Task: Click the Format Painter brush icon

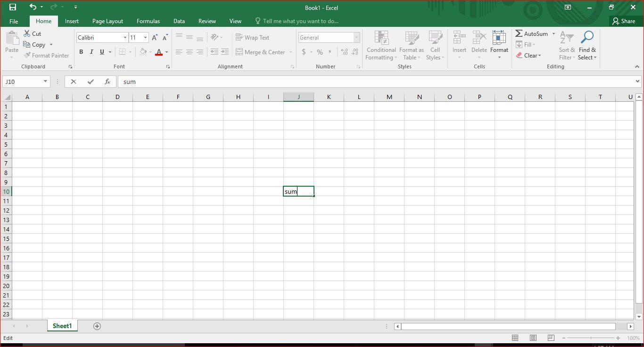Action: (x=27, y=56)
